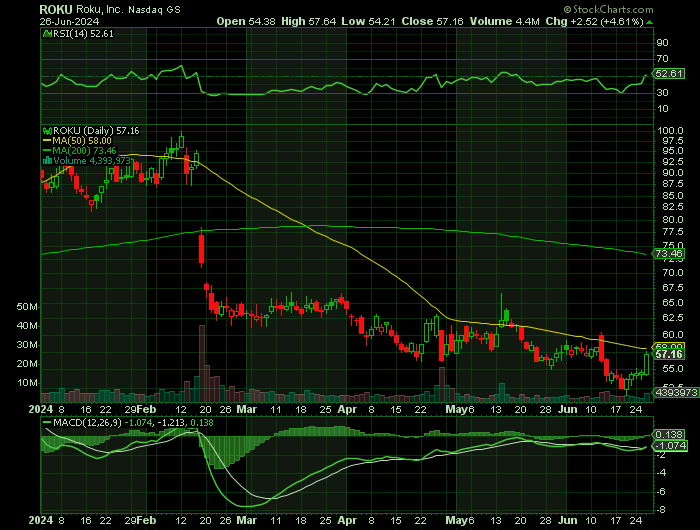700x530 pixels.
Task: Click the MACD line marker in the legend
Action: (x=47, y=422)
